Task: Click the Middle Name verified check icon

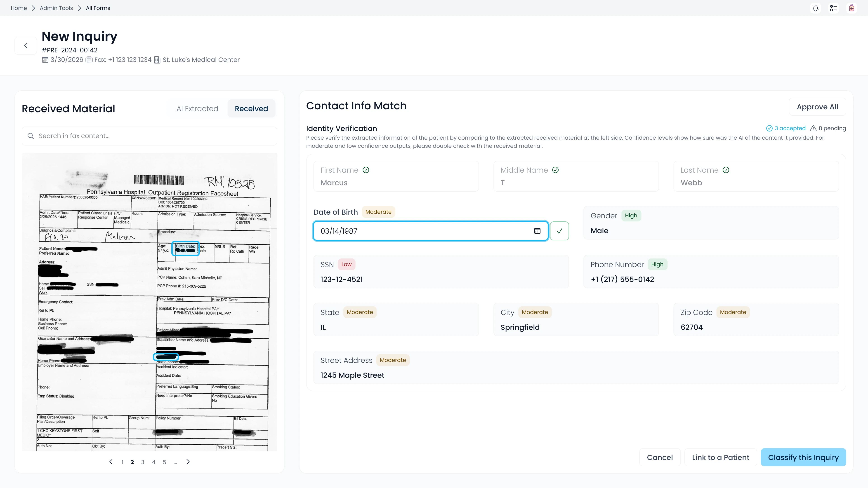Action: [556, 170]
